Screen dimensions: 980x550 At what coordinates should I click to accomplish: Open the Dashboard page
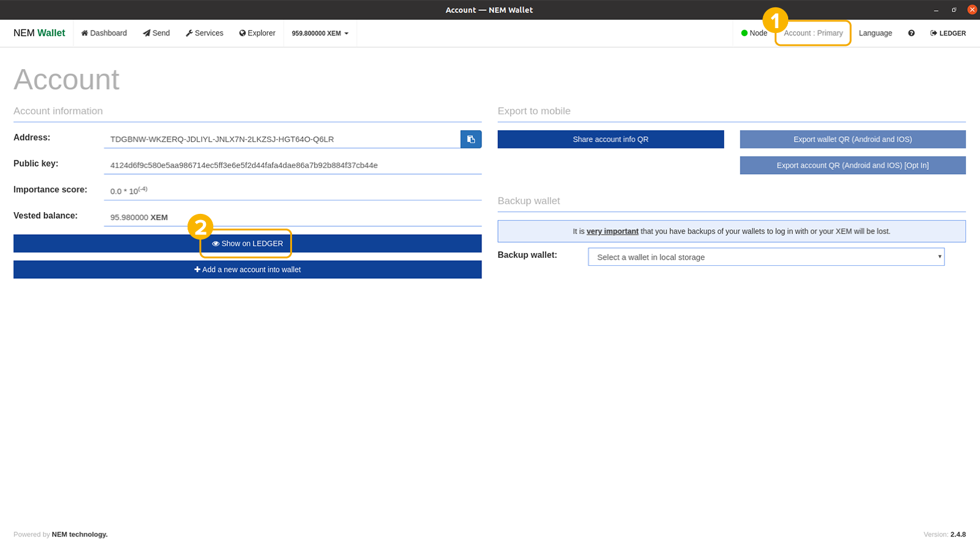pos(104,33)
